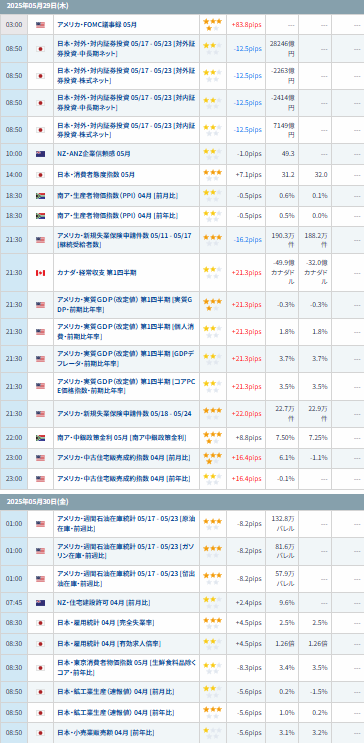Click the +83.8pips value for FOMC議事録
This screenshot has height=743, width=364.
(x=246, y=25)
